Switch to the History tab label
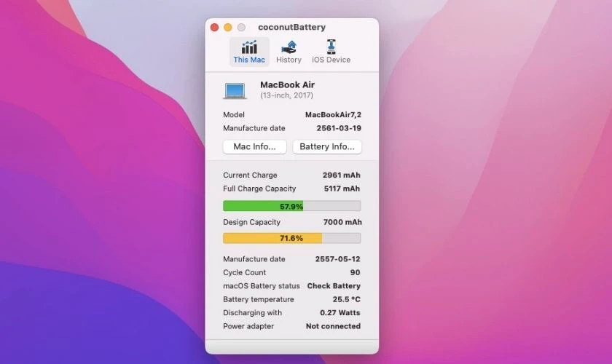Viewport: 612px width, 364px height. pyautogui.click(x=289, y=60)
